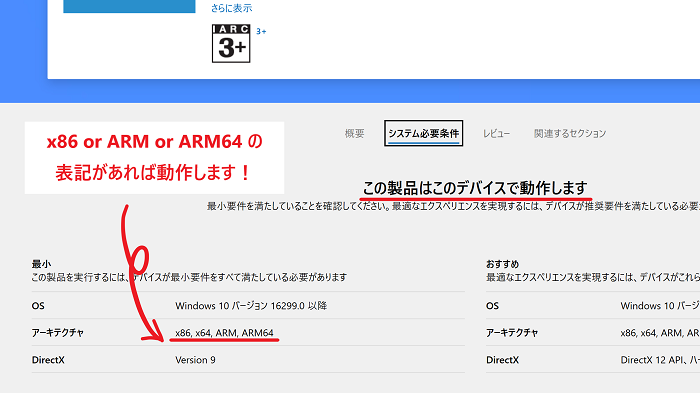The height and width of the screenshot is (393, 700).
Task: Click the 最小要件を満たしている description text
Action: click(453, 206)
